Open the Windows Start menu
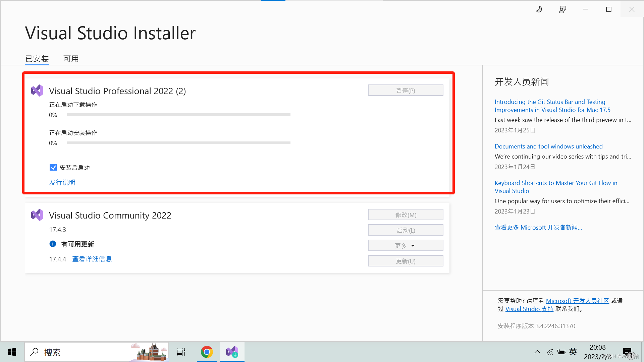The image size is (644, 362). [x=12, y=352]
